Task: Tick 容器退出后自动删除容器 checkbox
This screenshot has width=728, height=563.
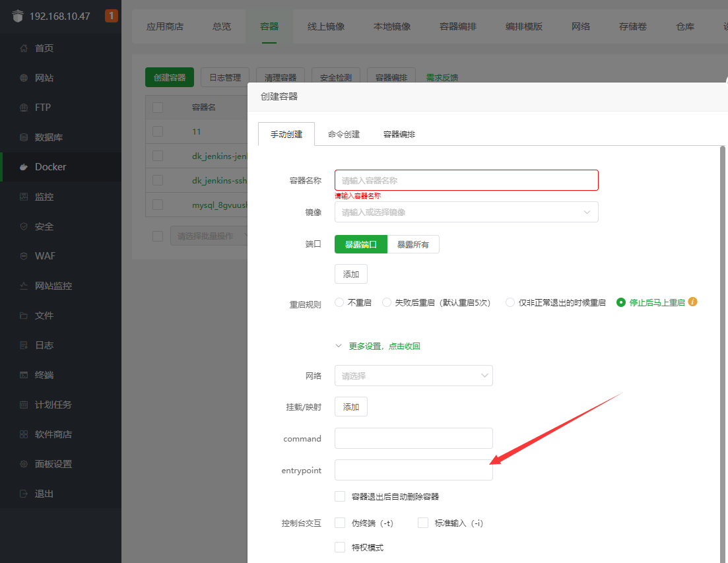Action: [340, 496]
